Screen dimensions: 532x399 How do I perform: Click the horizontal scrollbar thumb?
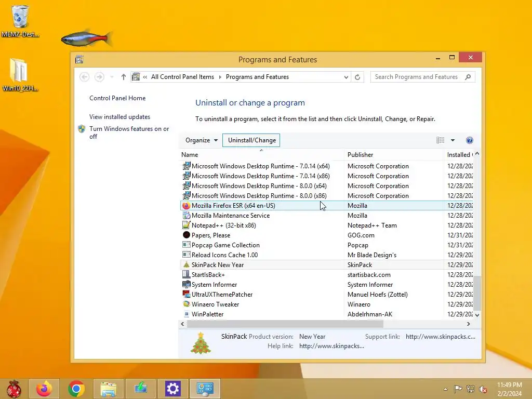(x=285, y=324)
